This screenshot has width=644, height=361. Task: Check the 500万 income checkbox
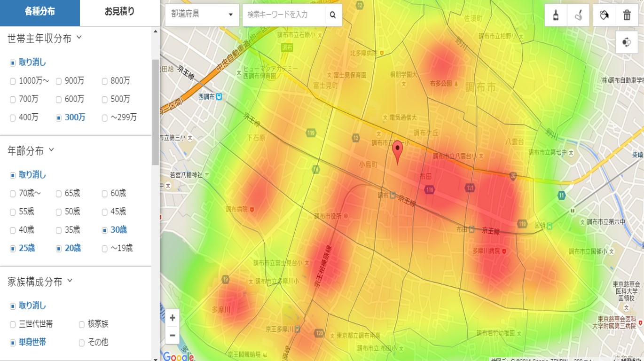[105, 100]
